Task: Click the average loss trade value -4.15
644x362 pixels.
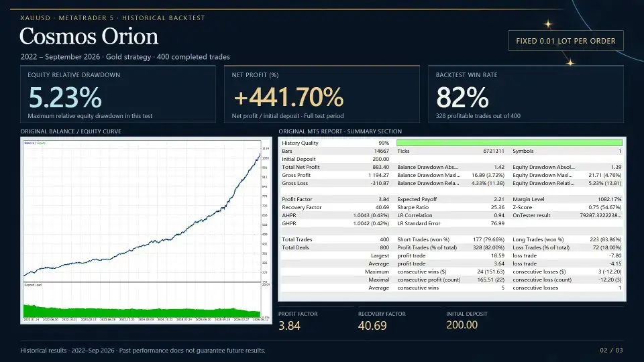Action: coord(615,263)
